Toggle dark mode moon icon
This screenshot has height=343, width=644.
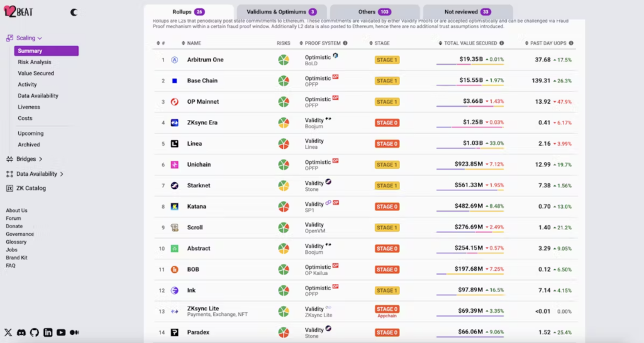coord(74,12)
